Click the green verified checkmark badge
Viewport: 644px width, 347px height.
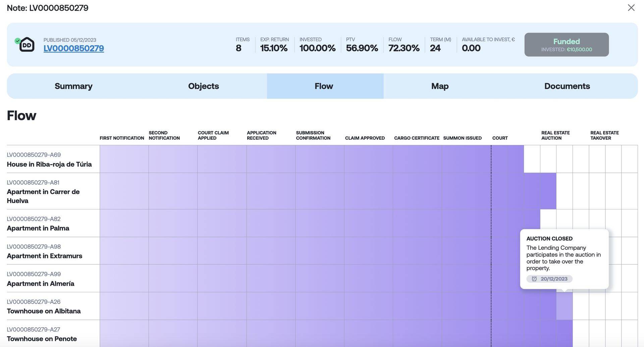[x=17, y=41]
